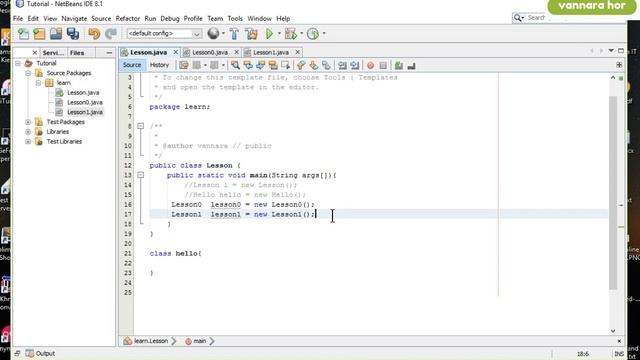This screenshot has width=640, height=360.
Task: Click the Source view button
Action: 132,65
